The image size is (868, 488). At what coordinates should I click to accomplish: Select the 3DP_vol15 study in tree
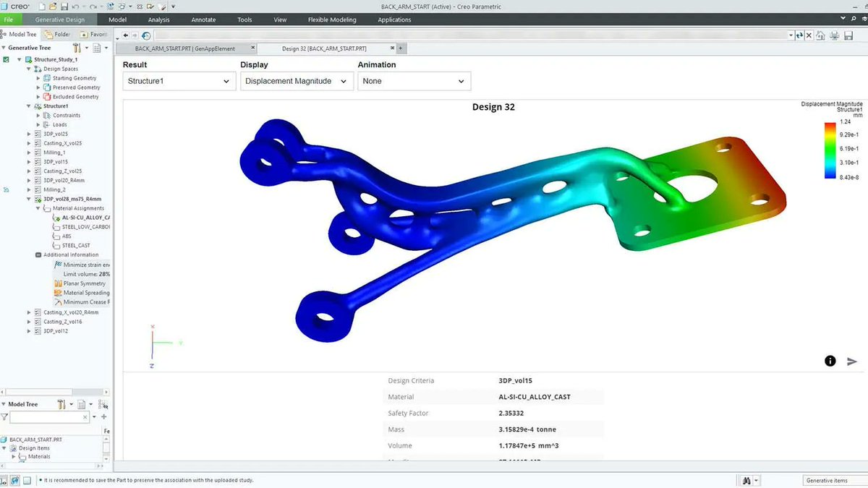(56, 162)
